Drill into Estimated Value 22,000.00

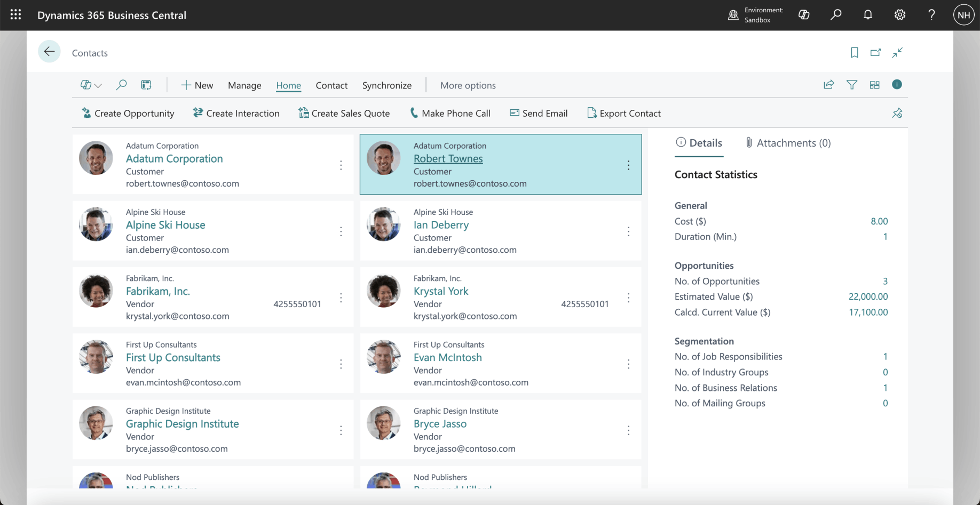(x=868, y=296)
